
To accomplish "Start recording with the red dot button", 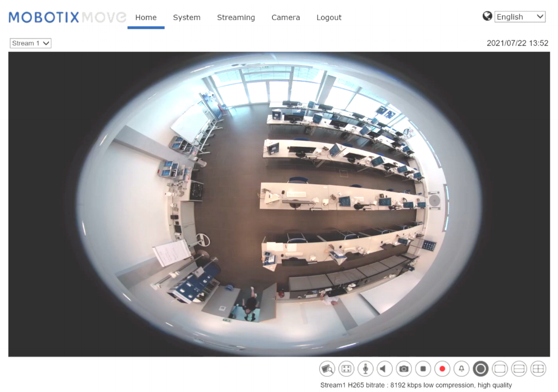I will (442, 368).
